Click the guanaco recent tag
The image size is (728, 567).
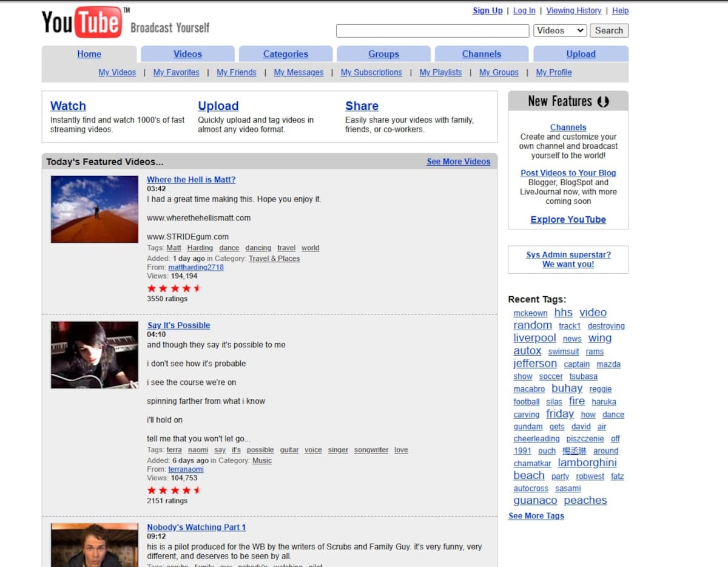coord(535,501)
